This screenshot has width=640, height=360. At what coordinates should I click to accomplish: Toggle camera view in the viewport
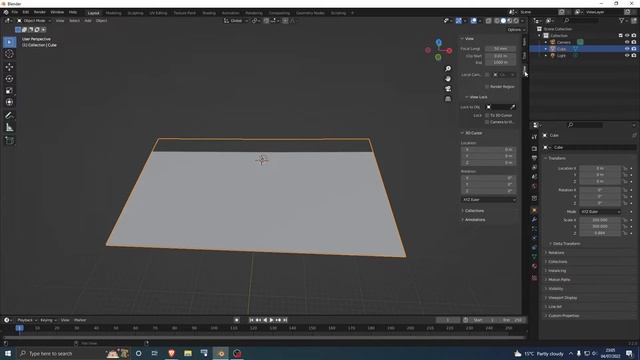click(448, 89)
